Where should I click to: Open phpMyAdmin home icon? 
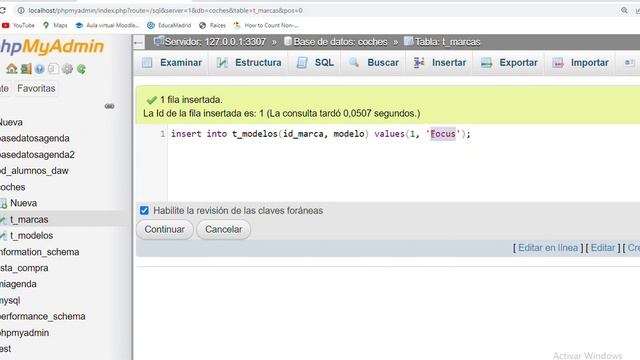[11, 69]
